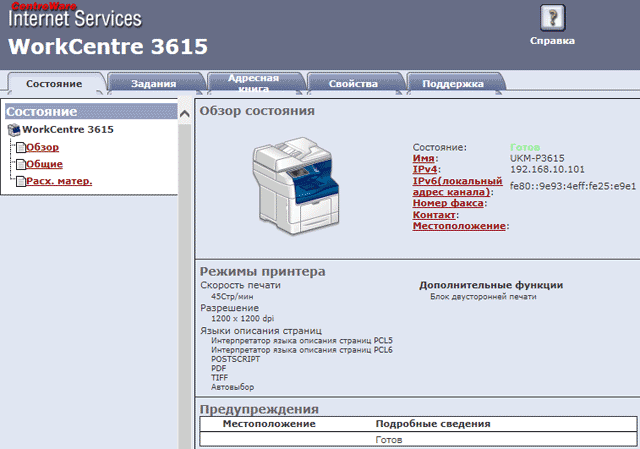This screenshot has height=449, width=640.
Task: Click the Местоположение column header in warnings
Action: click(269, 424)
